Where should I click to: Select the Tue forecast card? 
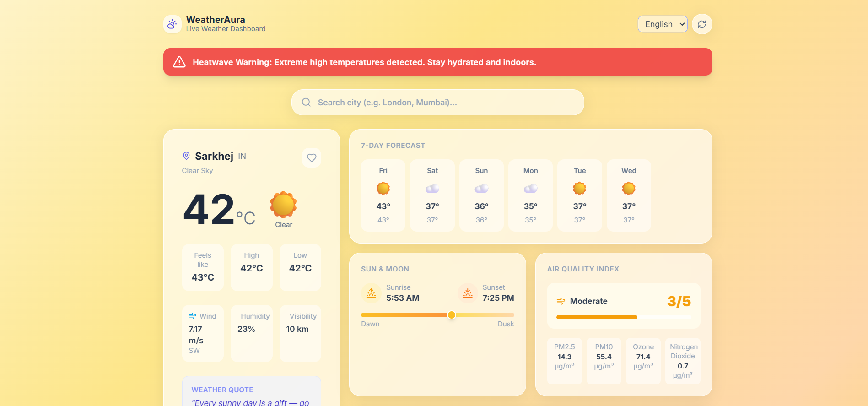[x=580, y=195]
